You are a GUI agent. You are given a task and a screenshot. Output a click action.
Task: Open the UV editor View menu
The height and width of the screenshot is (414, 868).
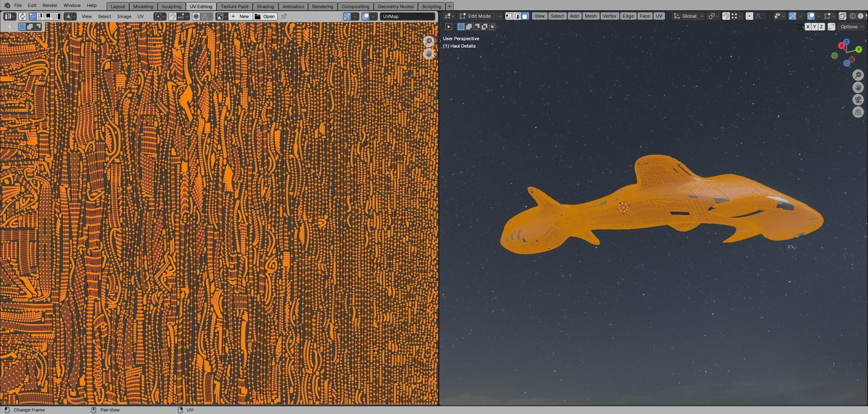(x=87, y=16)
